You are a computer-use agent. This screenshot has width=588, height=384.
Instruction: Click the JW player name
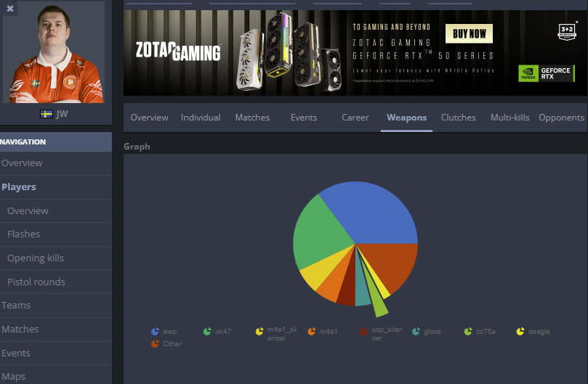click(x=62, y=114)
